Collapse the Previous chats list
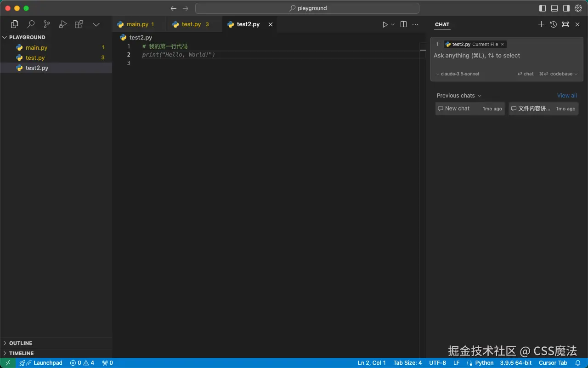The height and width of the screenshot is (368, 588). click(459, 96)
